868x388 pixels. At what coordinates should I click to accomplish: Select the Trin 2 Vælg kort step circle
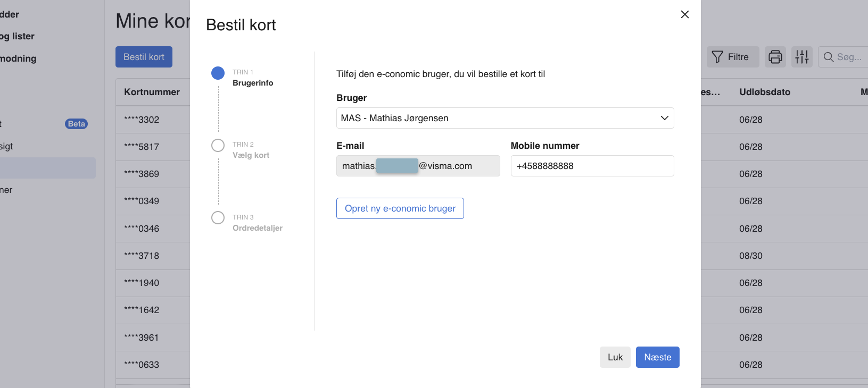pos(218,146)
